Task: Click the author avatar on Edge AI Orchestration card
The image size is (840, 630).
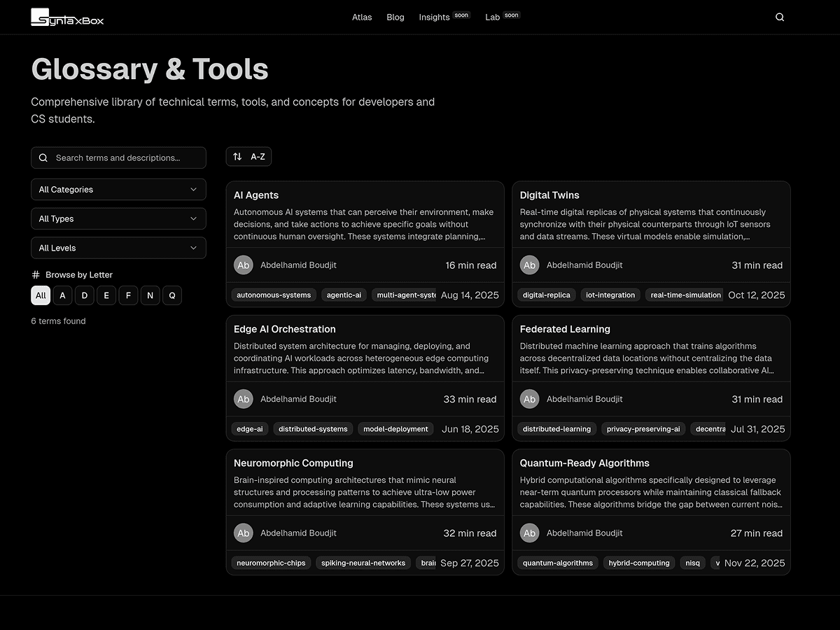Action: tap(244, 399)
